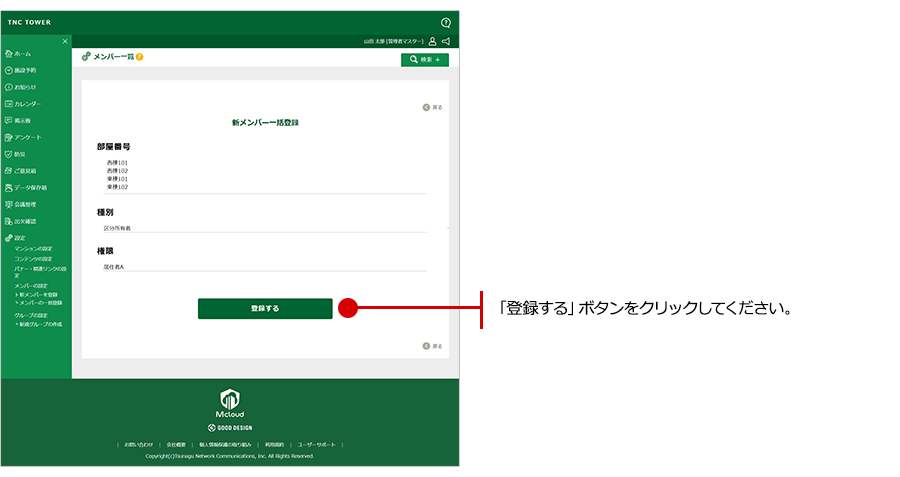Open the user profile icon
The height and width of the screenshot is (477, 900).
(432, 42)
